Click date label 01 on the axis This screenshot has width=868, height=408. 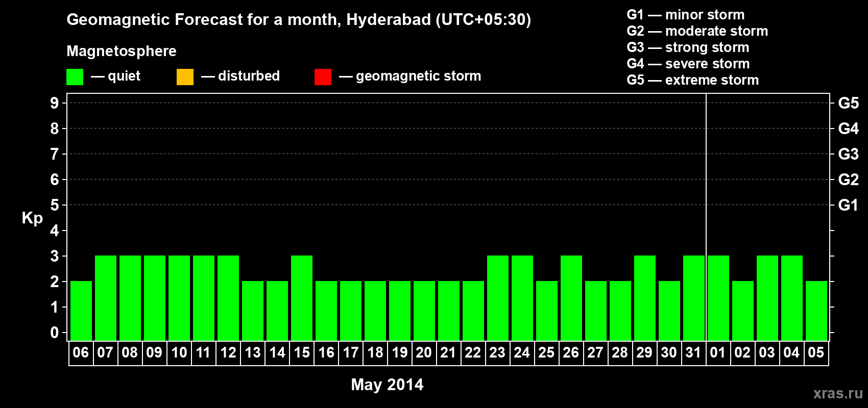(x=718, y=352)
